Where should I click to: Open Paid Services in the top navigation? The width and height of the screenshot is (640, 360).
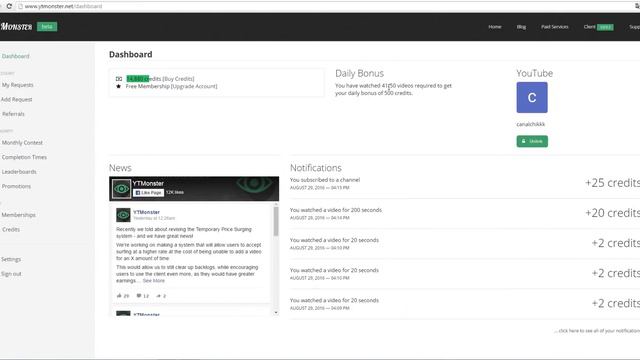[555, 27]
